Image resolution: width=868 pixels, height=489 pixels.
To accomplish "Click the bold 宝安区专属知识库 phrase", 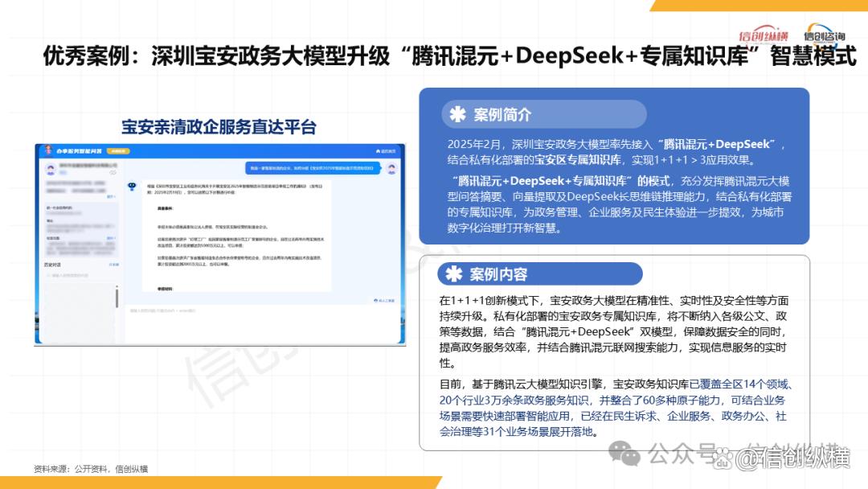I will (x=577, y=160).
